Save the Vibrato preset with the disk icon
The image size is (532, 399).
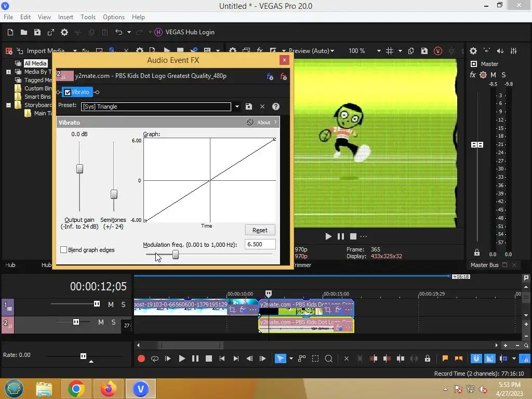coord(249,107)
